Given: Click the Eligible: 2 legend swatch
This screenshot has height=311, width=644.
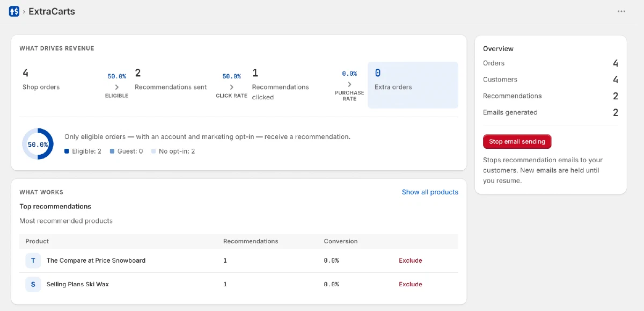Looking at the screenshot, I should pyautogui.click(x=67, y=151).
